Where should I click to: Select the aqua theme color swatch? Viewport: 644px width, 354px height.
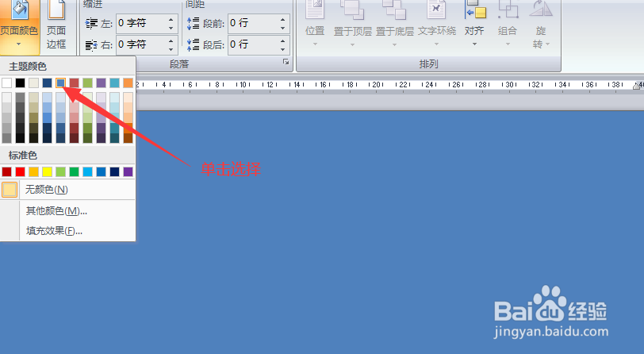[114, 83]
